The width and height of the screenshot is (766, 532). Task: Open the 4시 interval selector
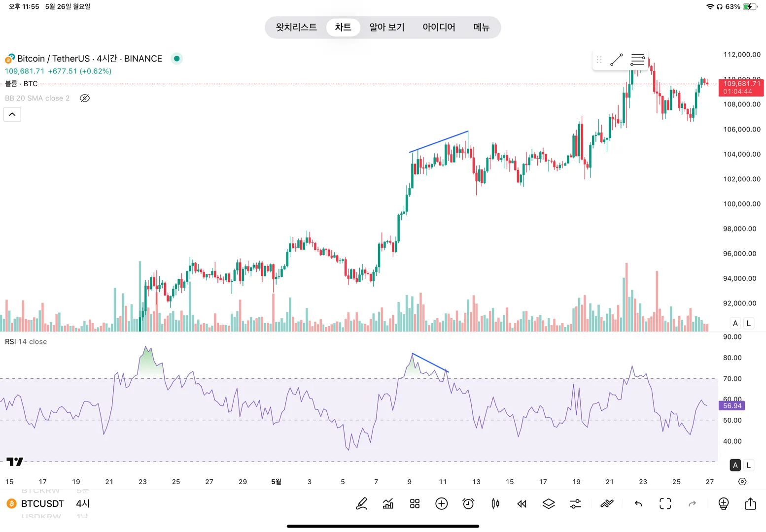83,503
